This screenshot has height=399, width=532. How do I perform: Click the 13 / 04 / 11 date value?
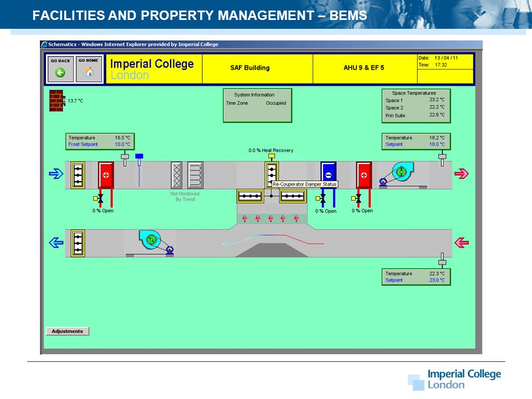pos(446,58)
